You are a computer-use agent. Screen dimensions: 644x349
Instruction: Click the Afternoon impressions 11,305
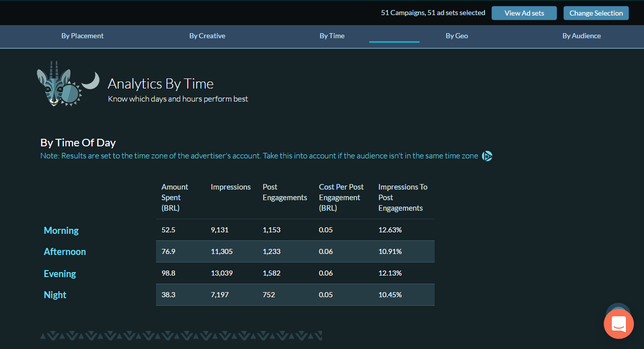pos(222,251)
